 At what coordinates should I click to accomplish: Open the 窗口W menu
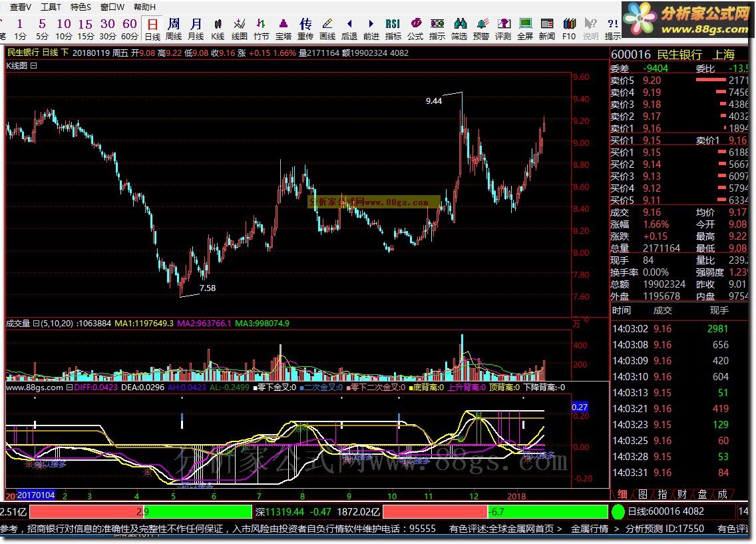point(112,7)
